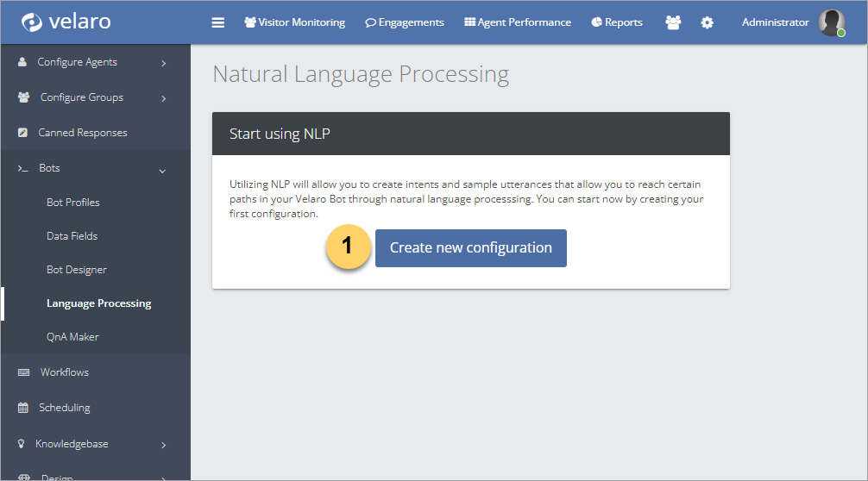Expand the Knowledgebase submenu

pyautogui.click(x=163, y=445)
